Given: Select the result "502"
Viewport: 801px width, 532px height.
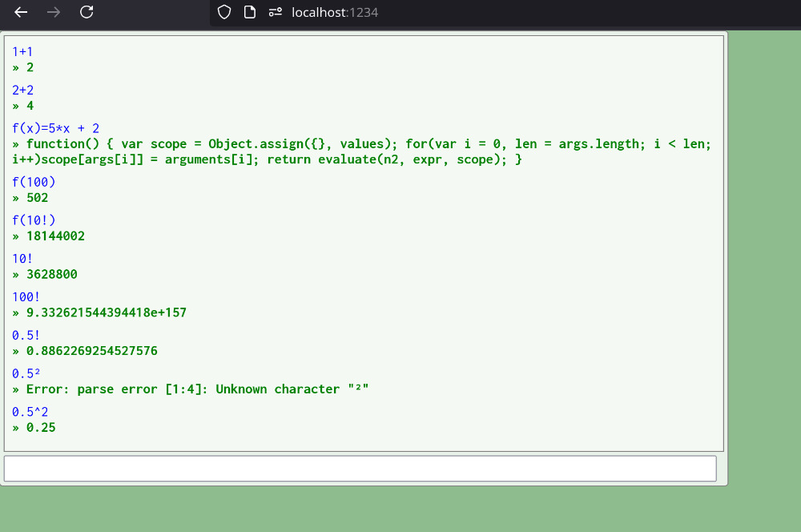Looking at the screenshot, I should 38,198.
